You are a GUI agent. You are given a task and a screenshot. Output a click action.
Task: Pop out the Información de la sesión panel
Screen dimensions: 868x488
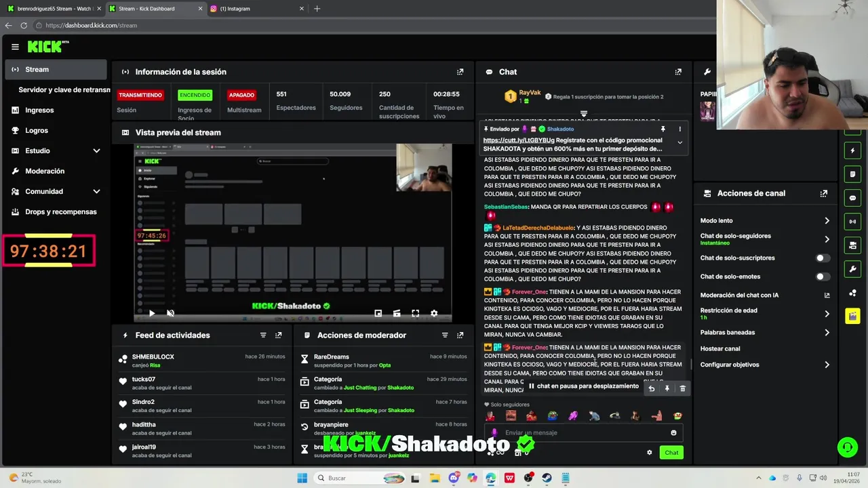click(460, 72)
